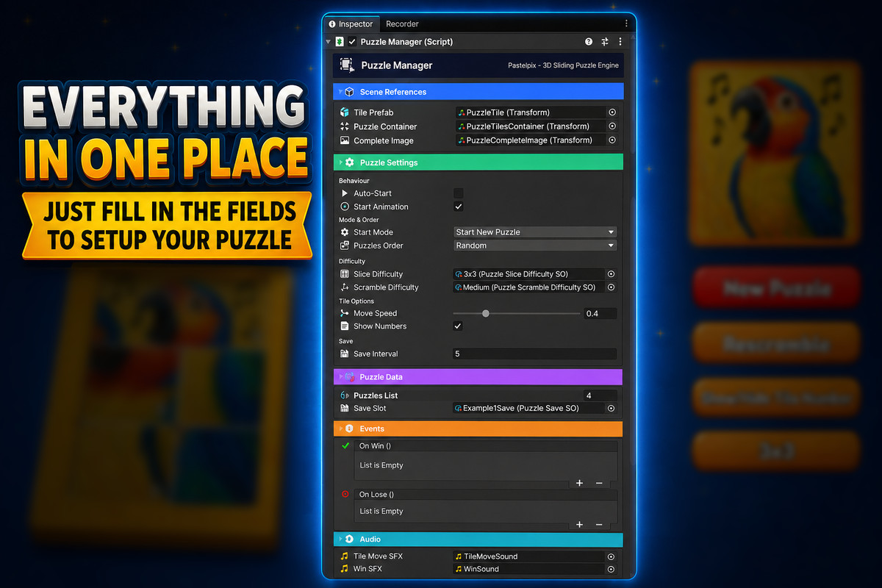Screen dimensions: 882x588
Task: Open the Inspector panel three-dot menu
Action: [x=626, y=24]
